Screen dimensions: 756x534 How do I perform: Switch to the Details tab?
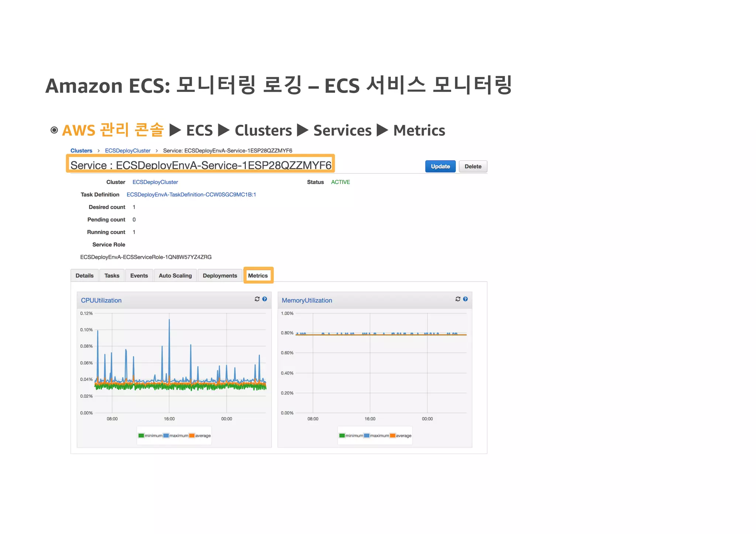[85, 276]
